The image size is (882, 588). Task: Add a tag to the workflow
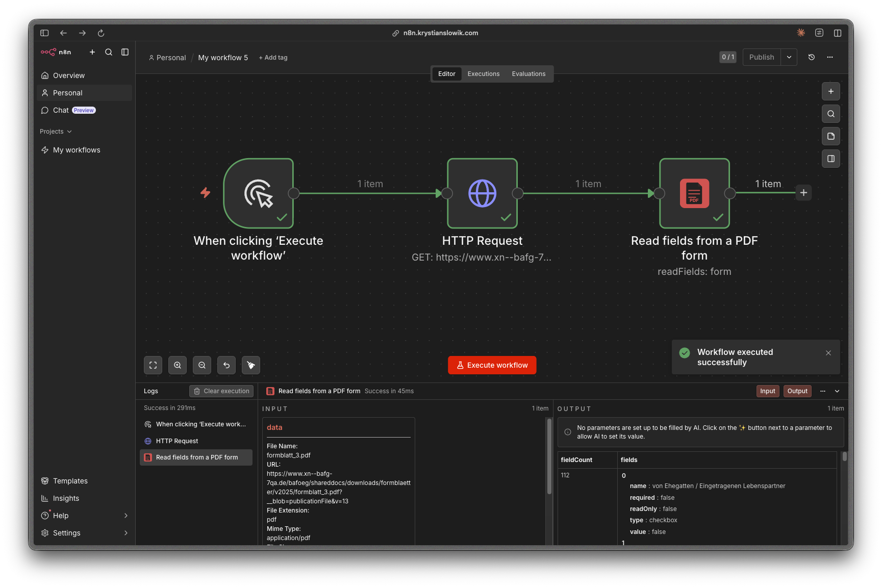click(273, 58)
